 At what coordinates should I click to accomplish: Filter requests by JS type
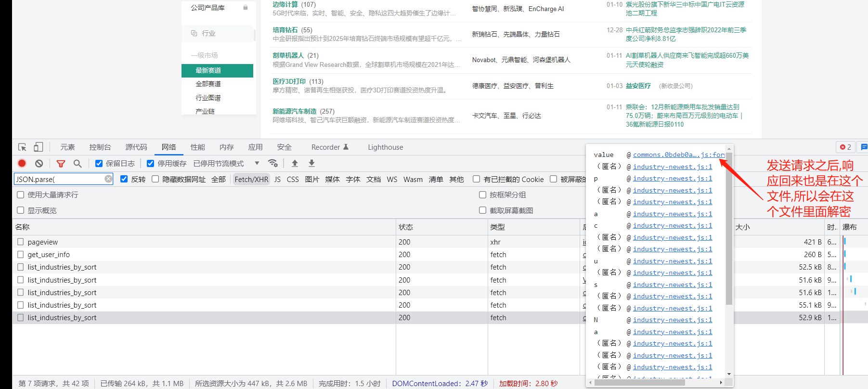(x=278, y=179)
